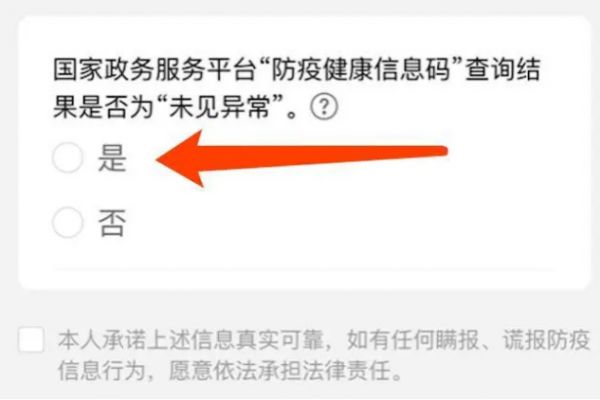This screenshot has width=600, height=400.
Task: Tap the 果是否为 text in the question
Action: [x=104, y=107]
